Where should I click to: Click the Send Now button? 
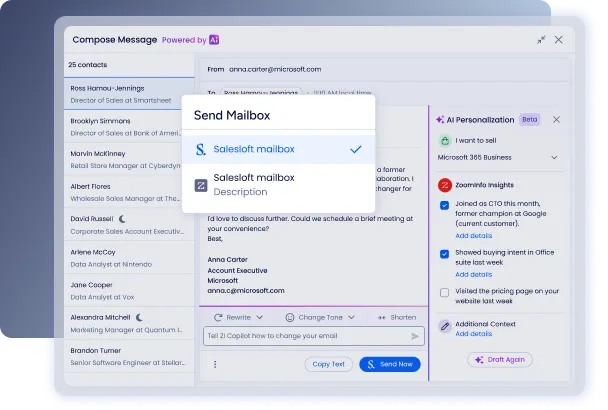pos(390,364)
